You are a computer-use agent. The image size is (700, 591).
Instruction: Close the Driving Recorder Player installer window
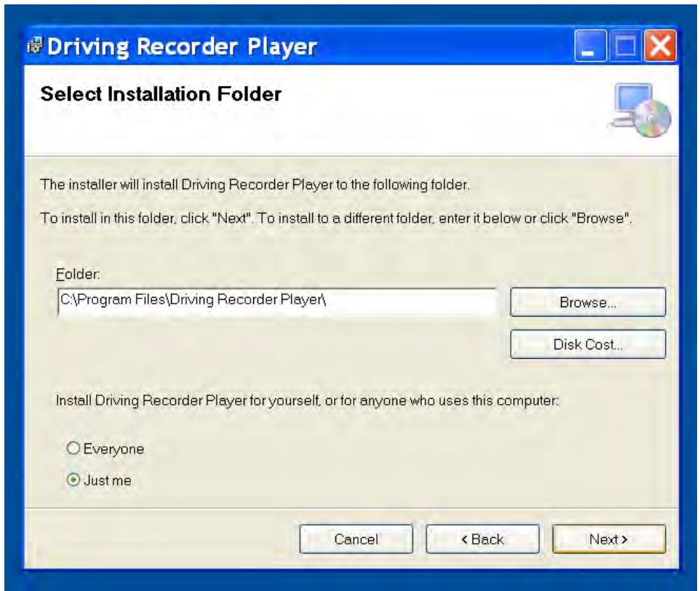tap(659, 46)
